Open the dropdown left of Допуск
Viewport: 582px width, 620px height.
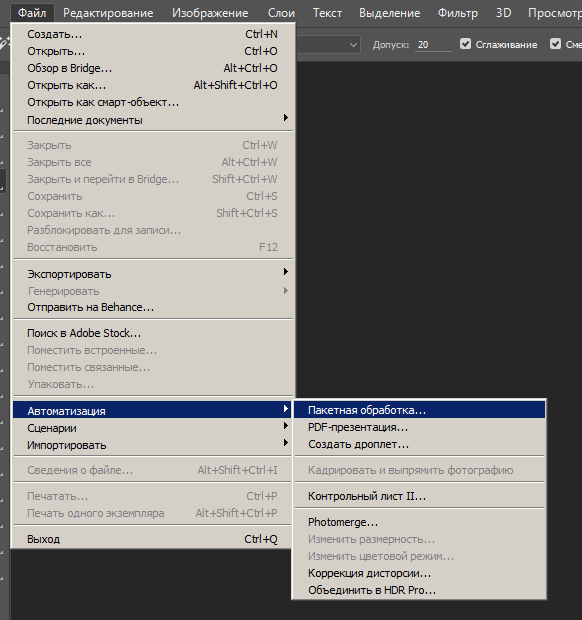328,45
